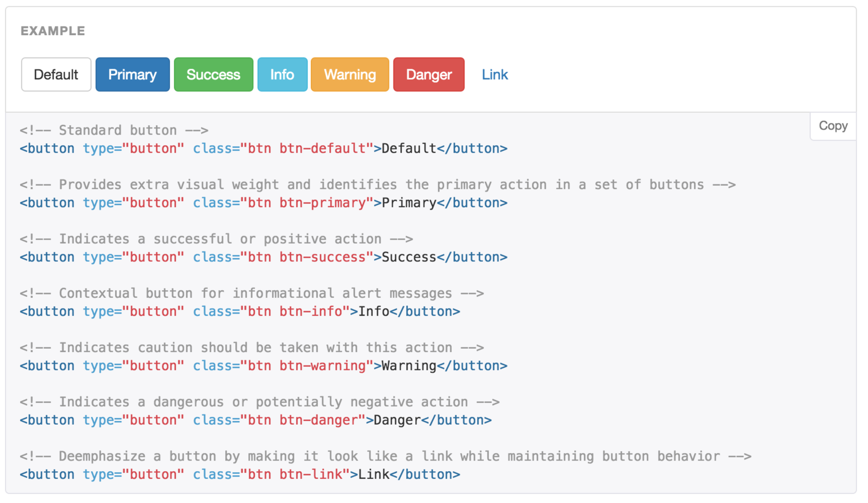Click the 'Deemphasize a button' comment line

click(385, 455)
